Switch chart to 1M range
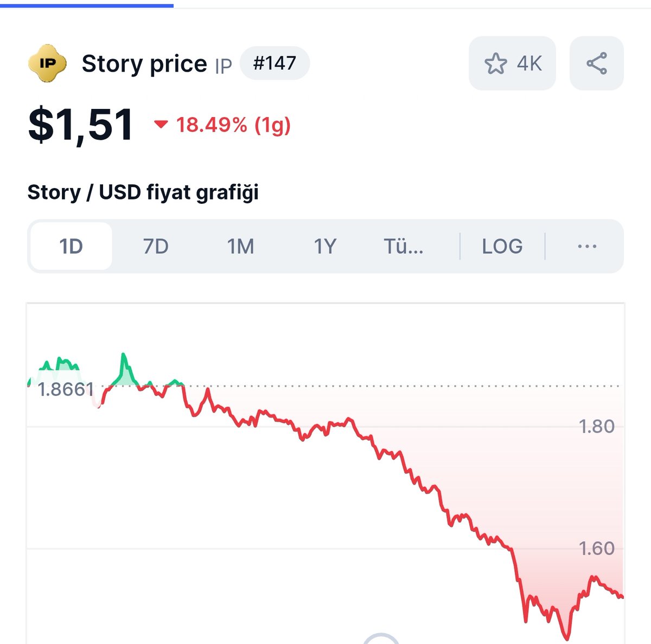Viewport: 651px width, 644px height. pos(240,247)
